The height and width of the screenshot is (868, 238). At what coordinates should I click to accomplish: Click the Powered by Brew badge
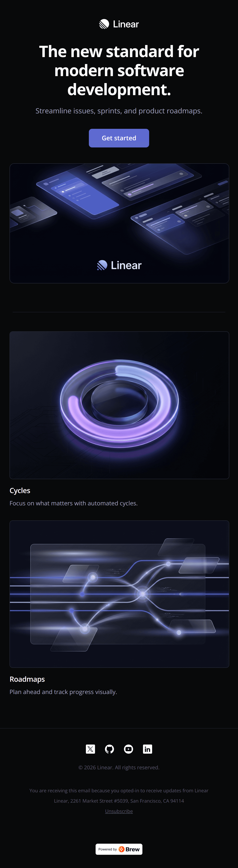[x=119, y=849]
